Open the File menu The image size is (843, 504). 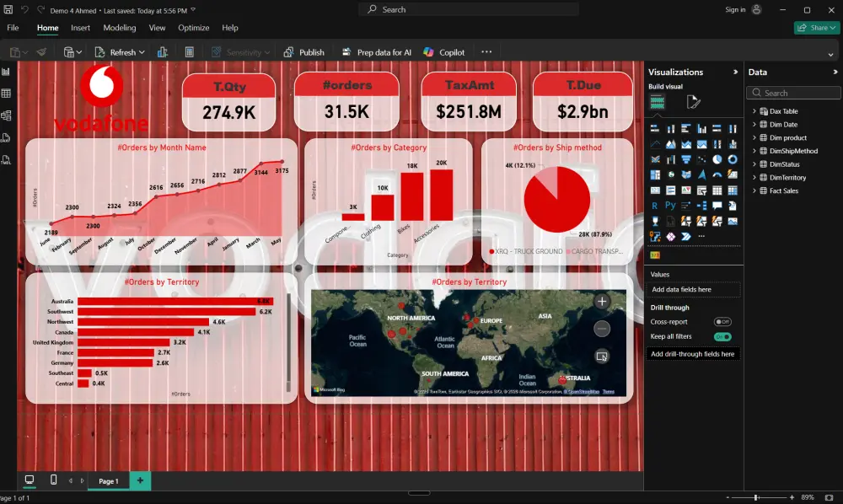click(x=13, y=28)
